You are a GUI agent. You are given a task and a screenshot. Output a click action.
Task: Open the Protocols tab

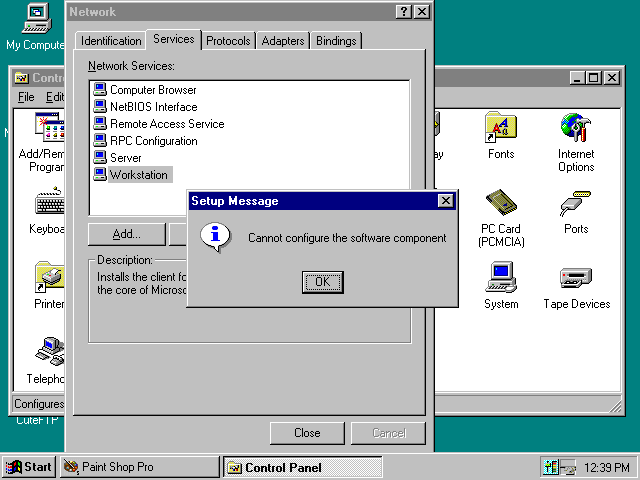[228, 41]
